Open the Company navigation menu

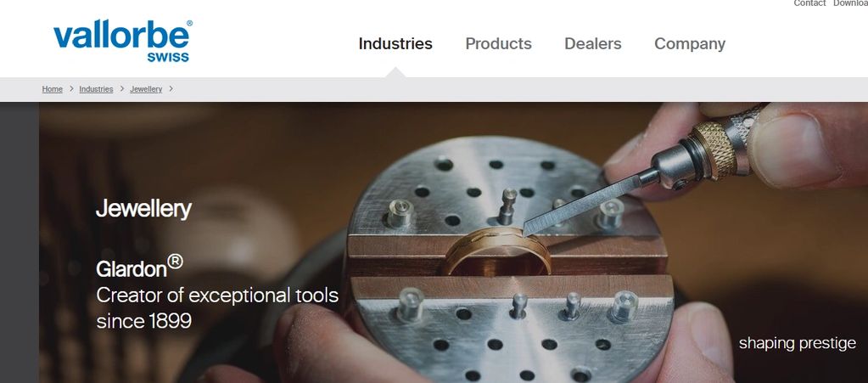coord(690,44)
